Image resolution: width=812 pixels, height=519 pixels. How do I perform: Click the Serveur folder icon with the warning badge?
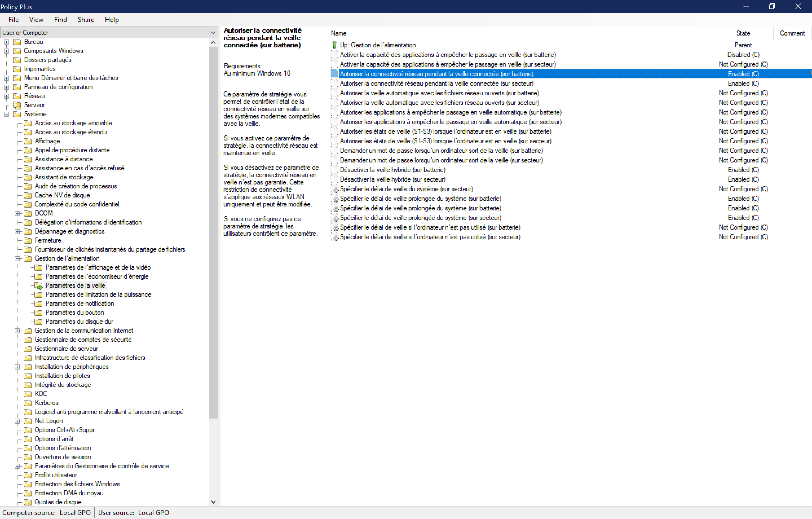[x=17, y=105]
